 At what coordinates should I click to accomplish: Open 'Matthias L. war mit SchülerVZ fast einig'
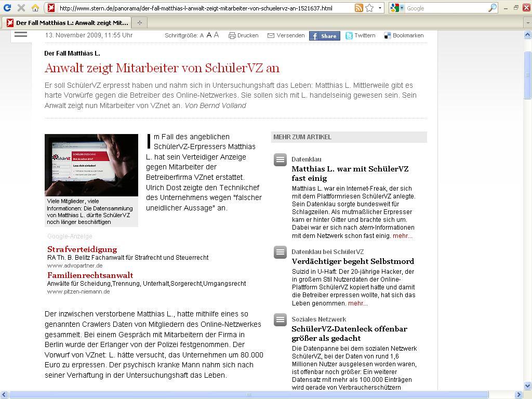[350, 174]
